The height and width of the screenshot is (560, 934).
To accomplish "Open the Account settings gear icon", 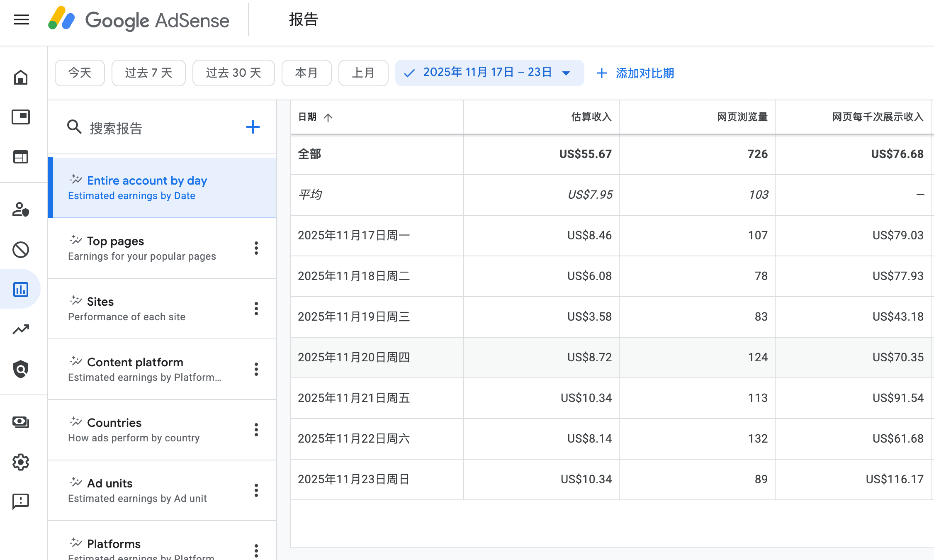I will pyautogui.click(x=21, y=462).
